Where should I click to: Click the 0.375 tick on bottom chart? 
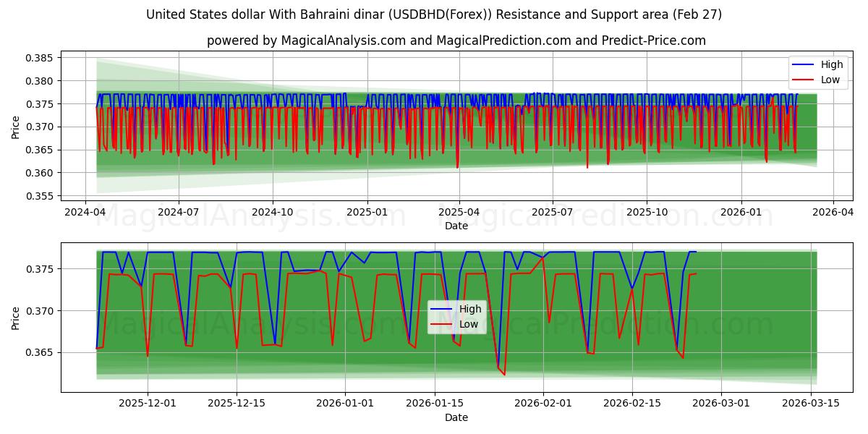point(41,269)
